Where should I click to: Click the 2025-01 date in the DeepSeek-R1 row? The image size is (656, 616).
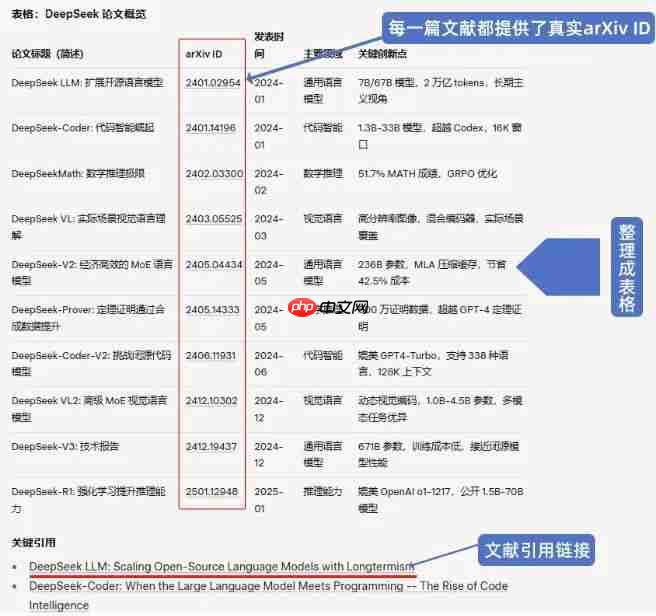point(269,500)
